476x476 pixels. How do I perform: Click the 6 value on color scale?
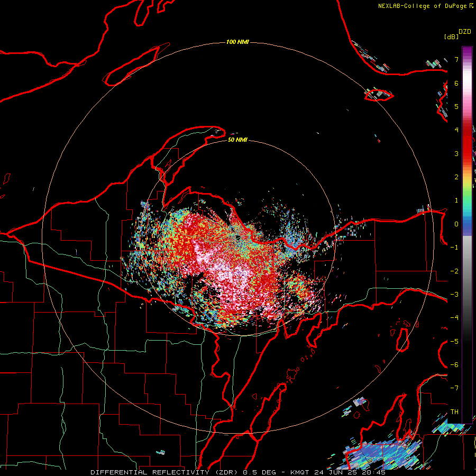456,83
